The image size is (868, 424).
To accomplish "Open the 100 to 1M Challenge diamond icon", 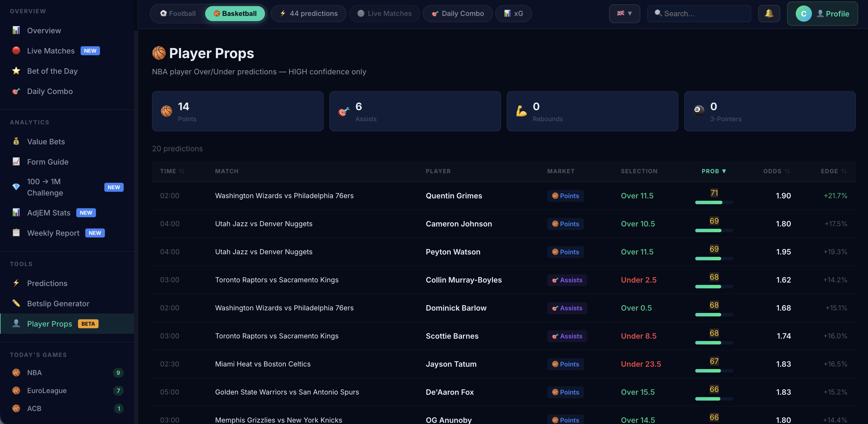I will point(16,187).
